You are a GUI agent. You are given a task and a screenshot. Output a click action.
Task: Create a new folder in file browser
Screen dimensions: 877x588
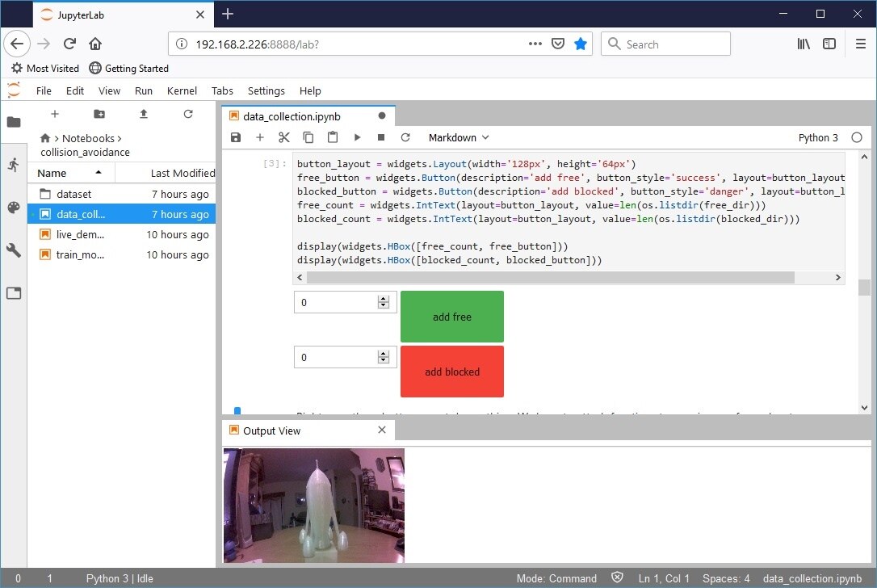(x=99, y=115)
